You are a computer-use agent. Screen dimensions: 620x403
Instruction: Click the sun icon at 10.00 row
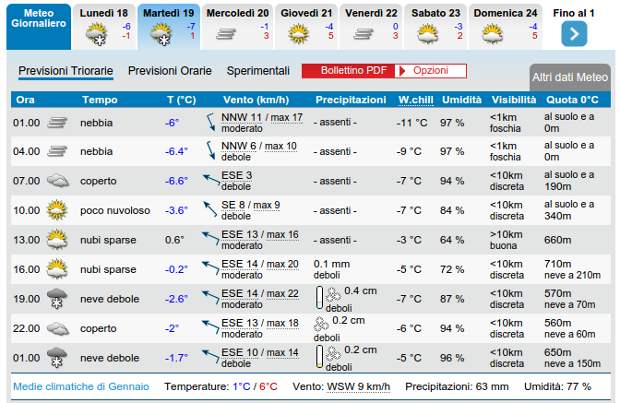pyautogui.click(x=58, y=210)
